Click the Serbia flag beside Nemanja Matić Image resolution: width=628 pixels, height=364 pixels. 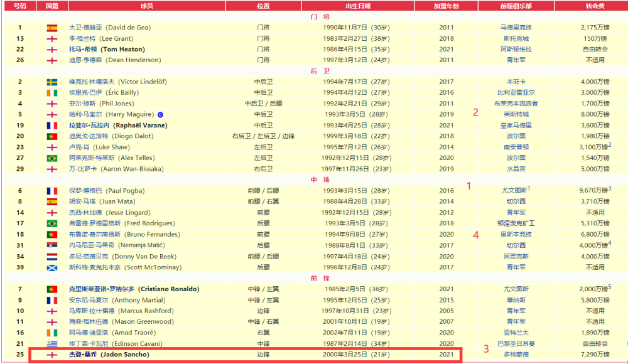52,245
